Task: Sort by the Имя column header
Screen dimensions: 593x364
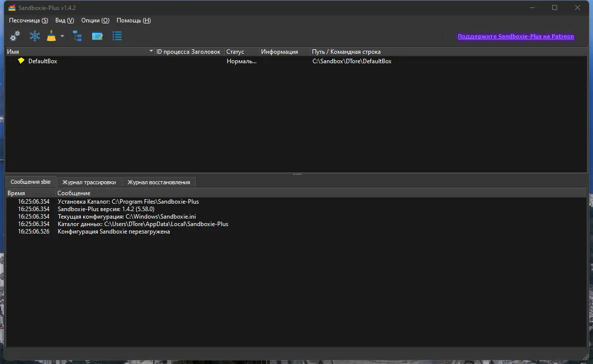Action: click(x=80, y=51)
